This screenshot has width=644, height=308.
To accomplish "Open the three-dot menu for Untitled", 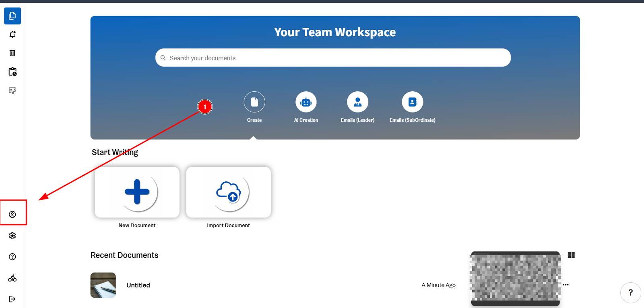I will click(x=566, y=285).
